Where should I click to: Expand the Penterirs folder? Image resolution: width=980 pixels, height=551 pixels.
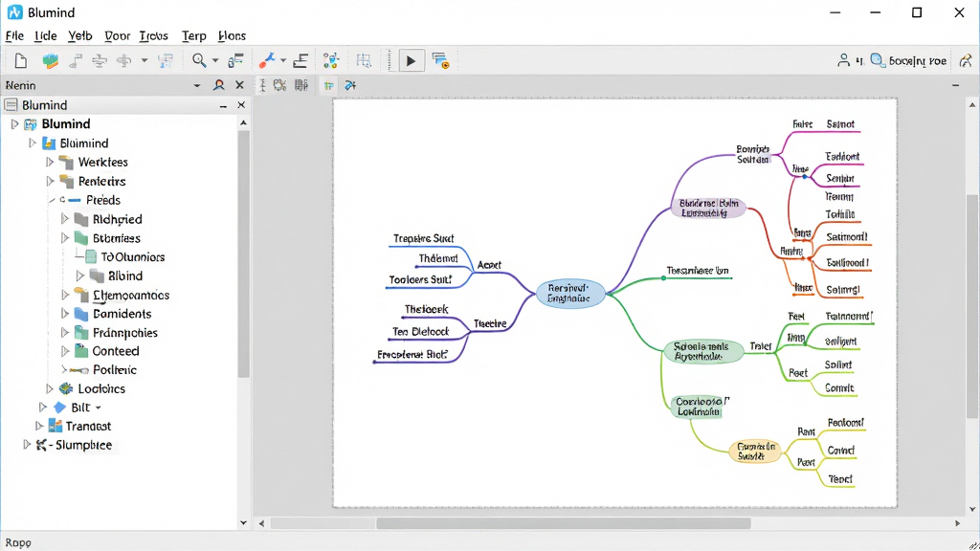[x=50, y=181]
